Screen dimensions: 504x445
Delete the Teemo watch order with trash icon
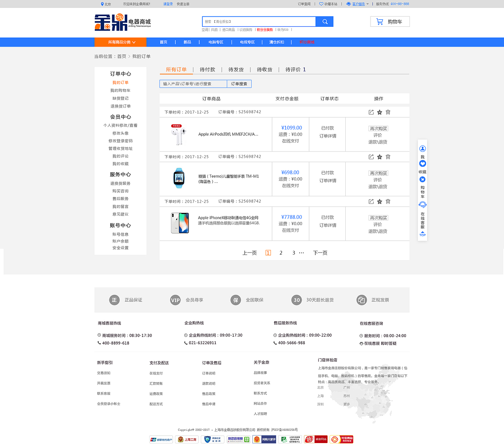(388, 157)
